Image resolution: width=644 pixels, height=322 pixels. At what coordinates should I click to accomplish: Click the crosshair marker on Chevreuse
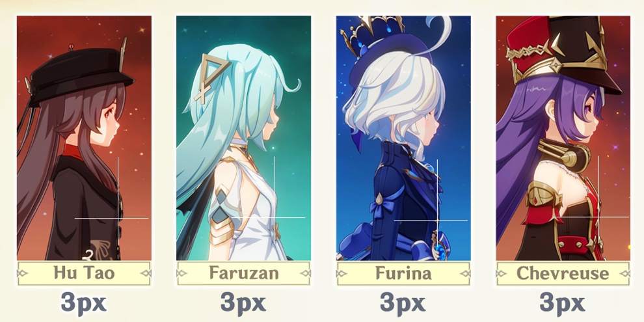click(599, 217)
